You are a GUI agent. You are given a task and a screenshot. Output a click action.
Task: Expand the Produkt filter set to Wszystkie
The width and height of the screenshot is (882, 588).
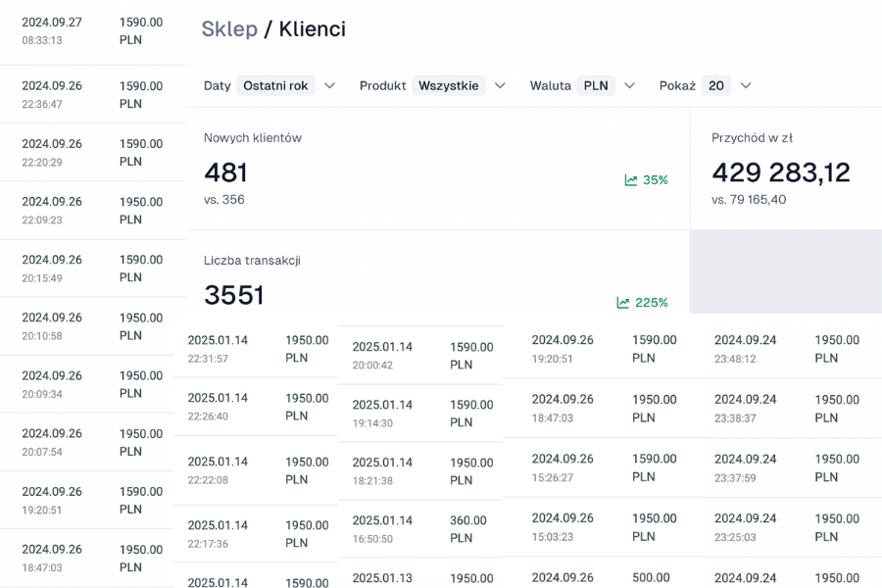click(x=448, y=86)
